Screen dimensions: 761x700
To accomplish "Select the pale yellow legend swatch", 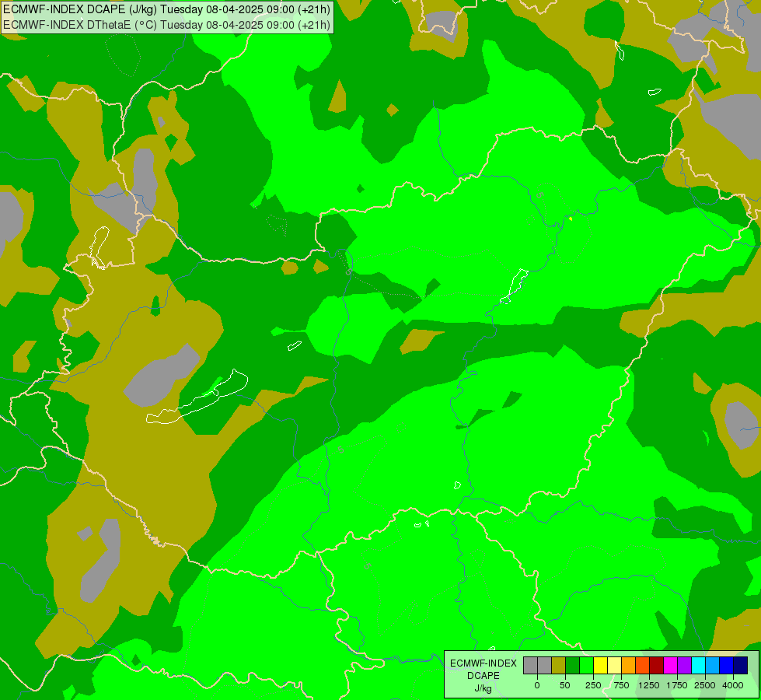I will click(x=614, y=665).
